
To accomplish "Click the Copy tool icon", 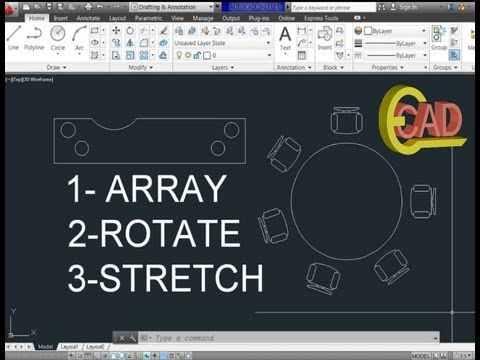I will pyautogui.click(x=116, y=43).
